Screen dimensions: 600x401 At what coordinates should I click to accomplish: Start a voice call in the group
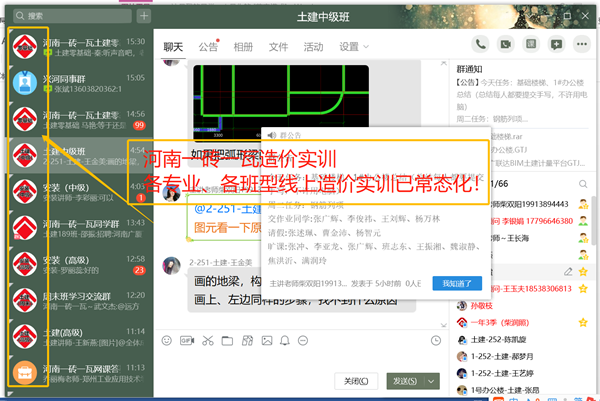coord(481,44)
